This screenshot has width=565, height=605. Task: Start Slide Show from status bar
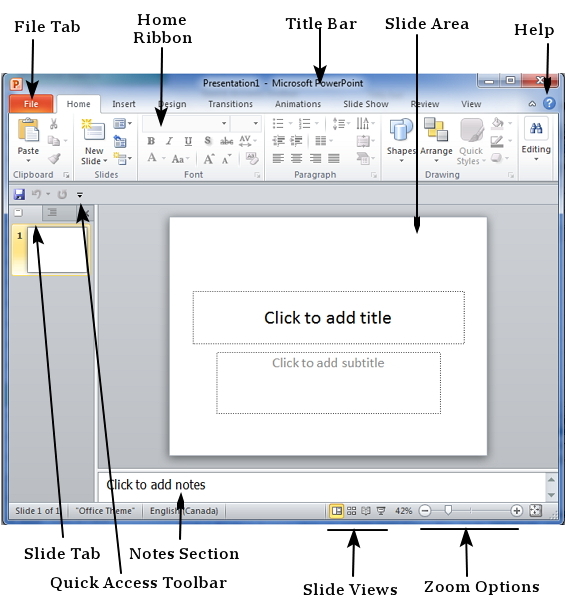381,511
